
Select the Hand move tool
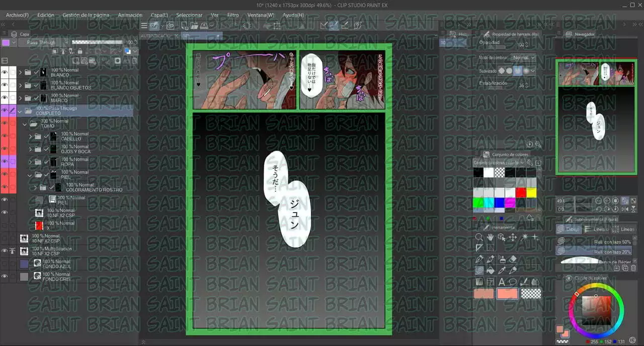point(491,237)
